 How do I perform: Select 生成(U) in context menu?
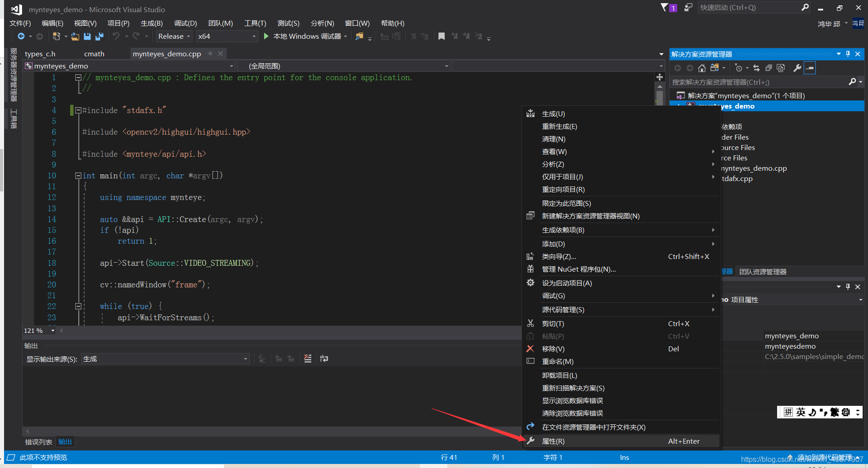pos(621,114)
